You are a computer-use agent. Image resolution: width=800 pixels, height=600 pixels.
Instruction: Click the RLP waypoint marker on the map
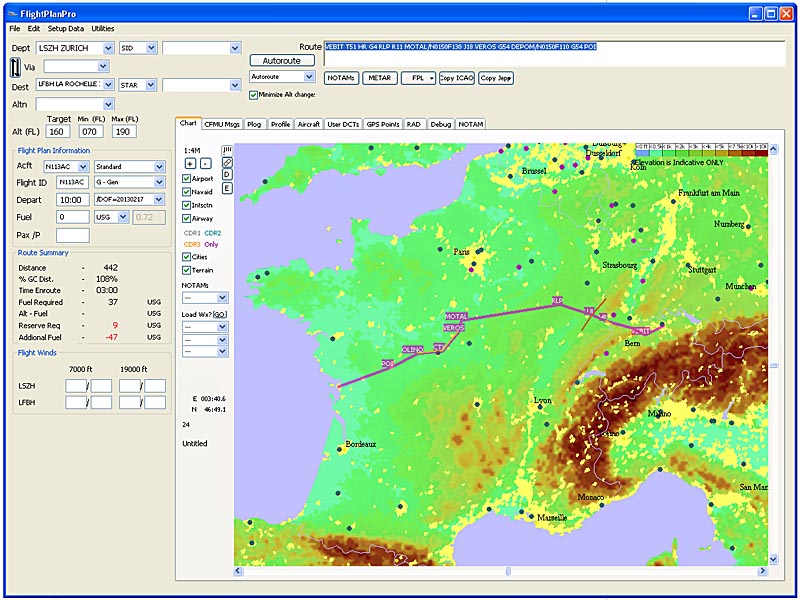[x=557, y=301]
